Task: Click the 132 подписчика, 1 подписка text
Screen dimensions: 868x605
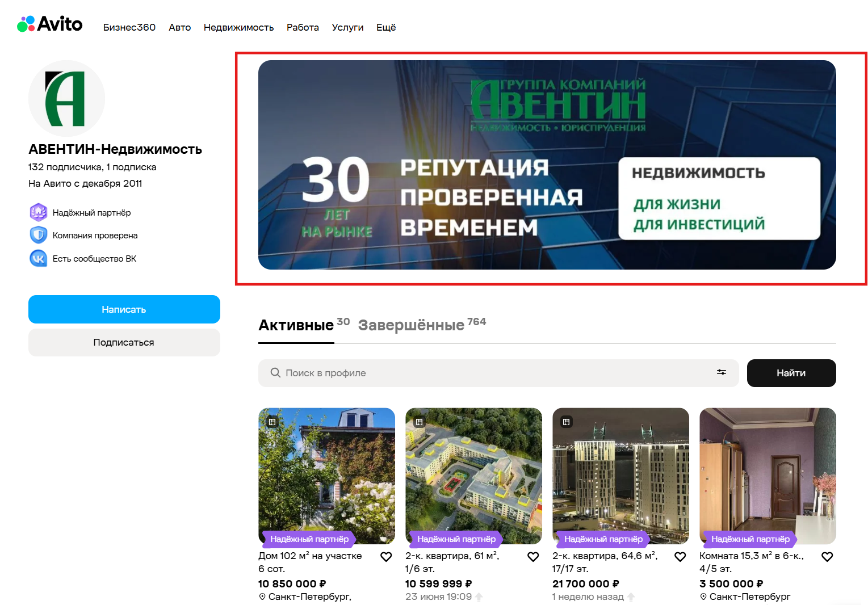Action: (93, 167)
